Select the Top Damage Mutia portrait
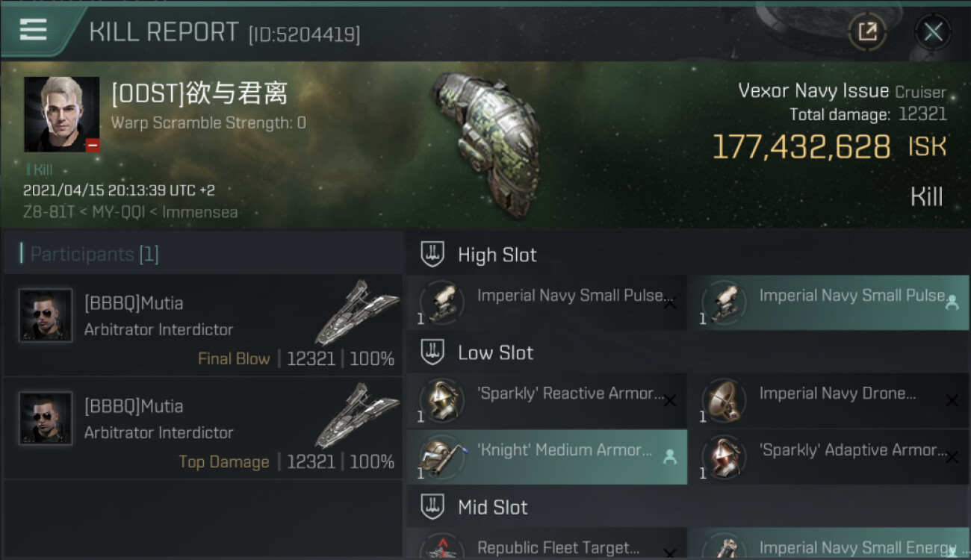Image resolution: width=971 pixels, height=560 pixels. coord(46,418)
